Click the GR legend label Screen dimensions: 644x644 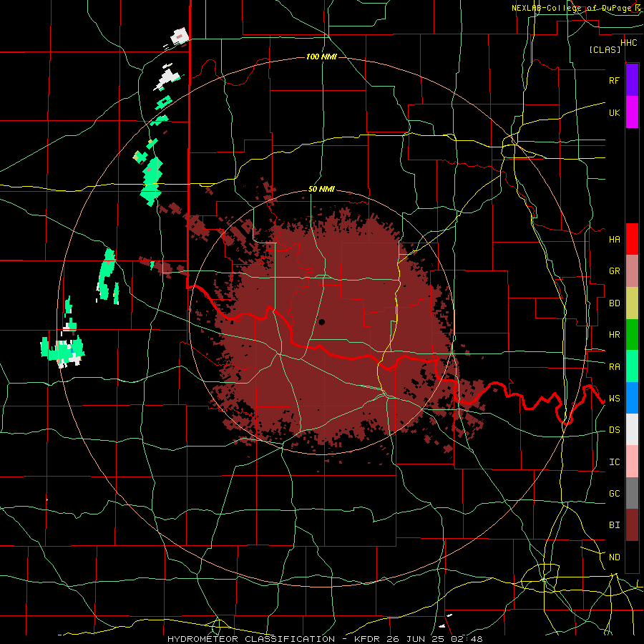click(614, 271)
